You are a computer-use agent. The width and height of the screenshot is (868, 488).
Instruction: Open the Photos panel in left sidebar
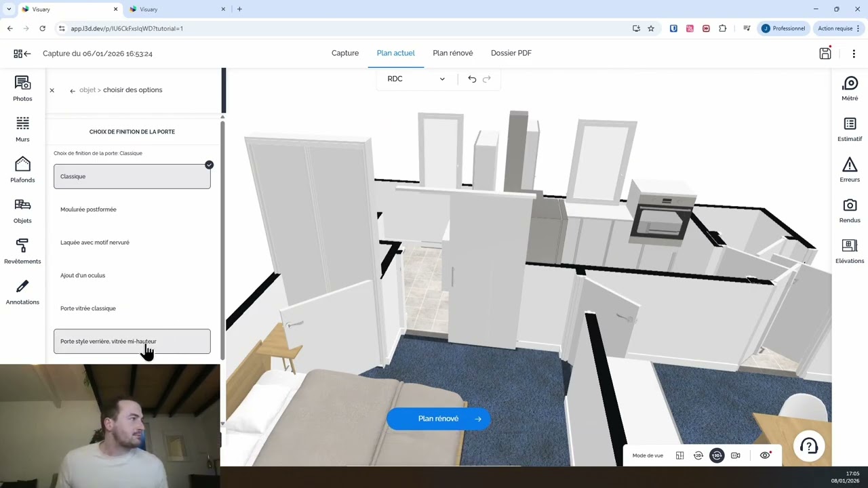click(22, 89)
